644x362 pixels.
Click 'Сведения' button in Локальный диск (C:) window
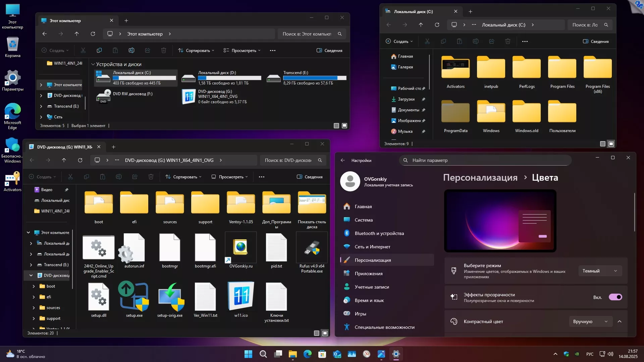596,41
